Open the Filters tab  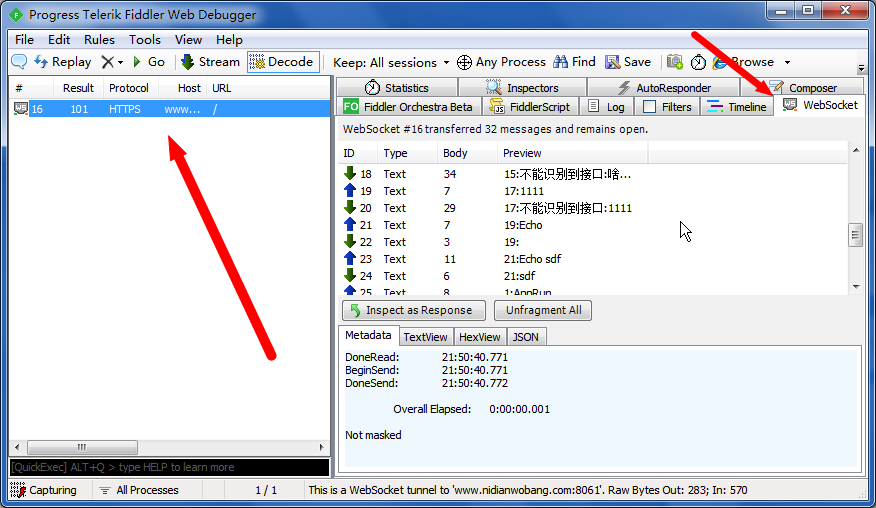[667, 107]
